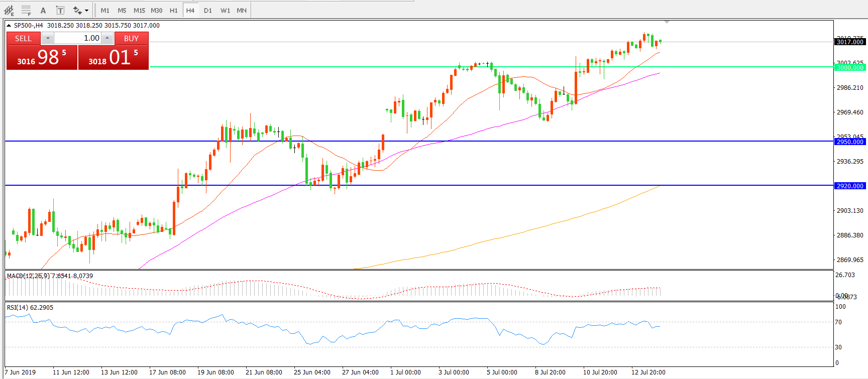Enable the D1 daily timeframe
868x379 pixels.
point(208,11)
